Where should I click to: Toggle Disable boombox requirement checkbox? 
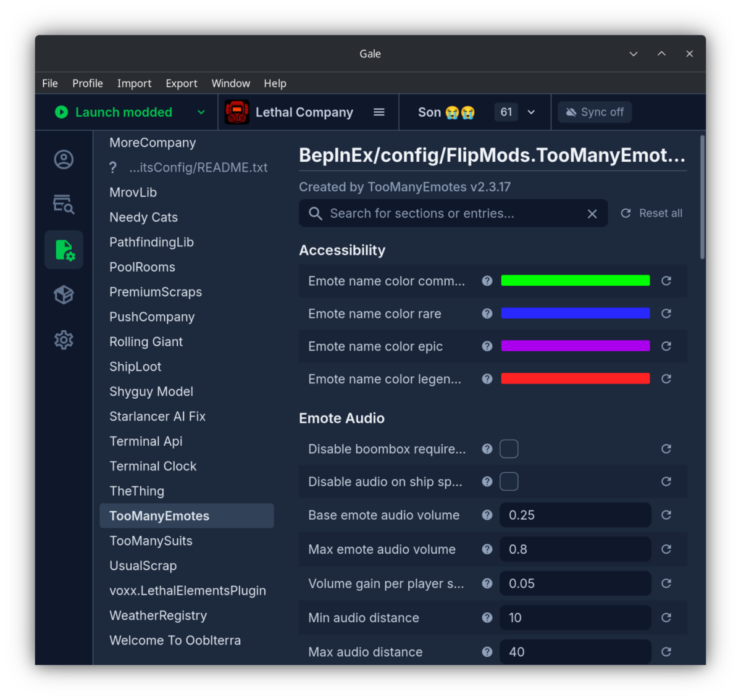509,449
